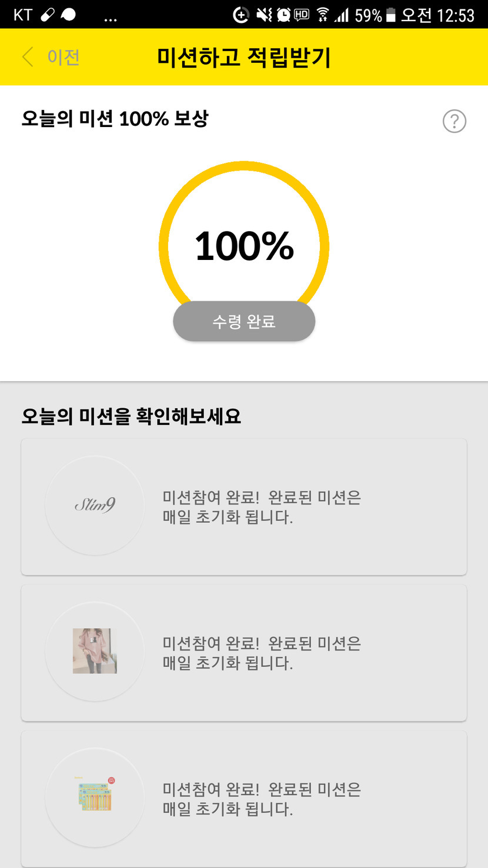Tap the back chevron arrow
This screenshot has height=868, width=488.
tap(27, 57)
